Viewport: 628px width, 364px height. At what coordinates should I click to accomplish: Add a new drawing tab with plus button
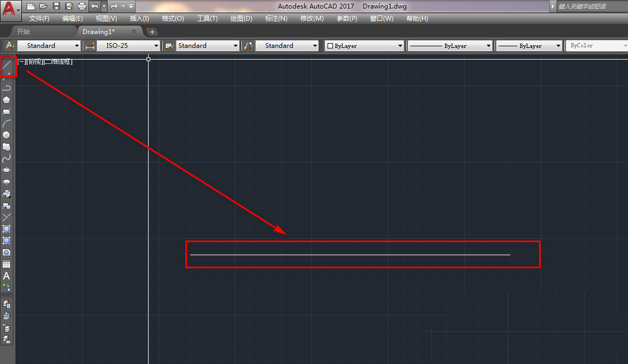pos(152,31)
